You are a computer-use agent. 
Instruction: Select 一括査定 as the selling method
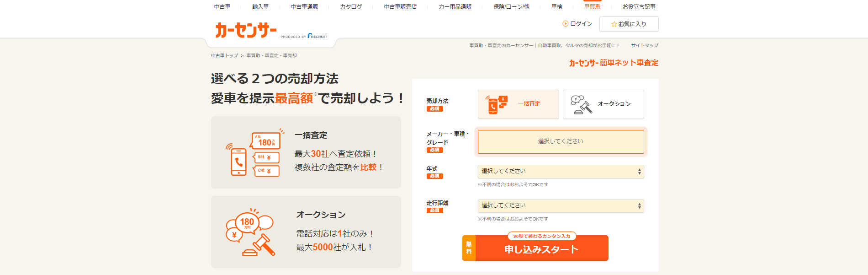click(x=519, y=104)
